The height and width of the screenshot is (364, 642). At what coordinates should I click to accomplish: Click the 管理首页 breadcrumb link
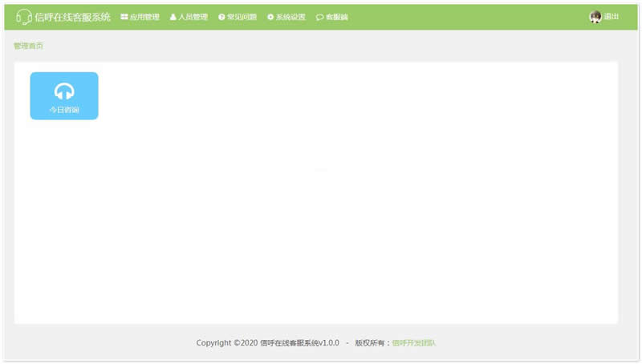[29, 46]
